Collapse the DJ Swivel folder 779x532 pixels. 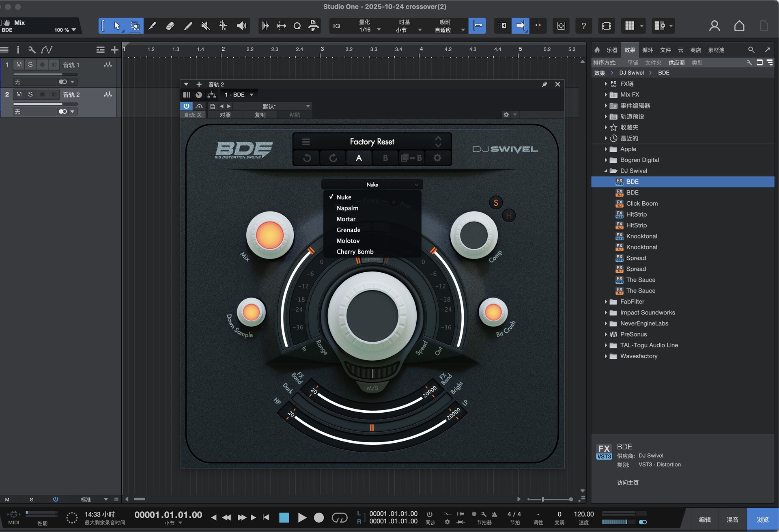pyautogui.click(x=606, y=171)
